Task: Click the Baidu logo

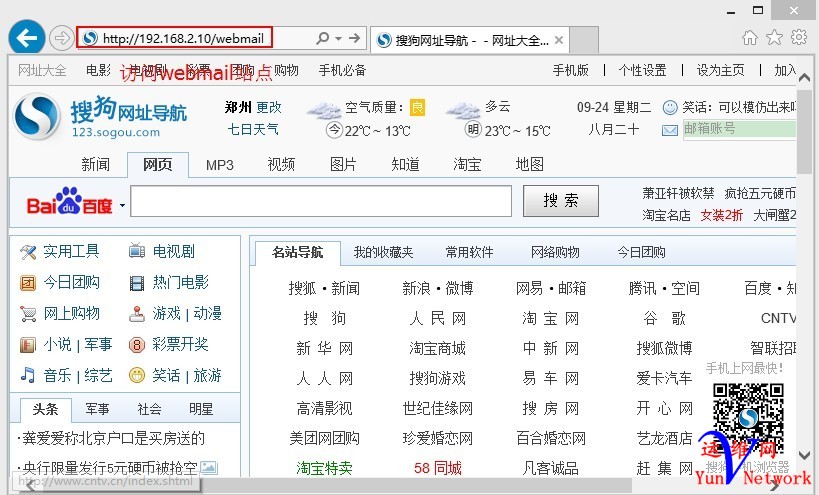Action: pos(69,202)
